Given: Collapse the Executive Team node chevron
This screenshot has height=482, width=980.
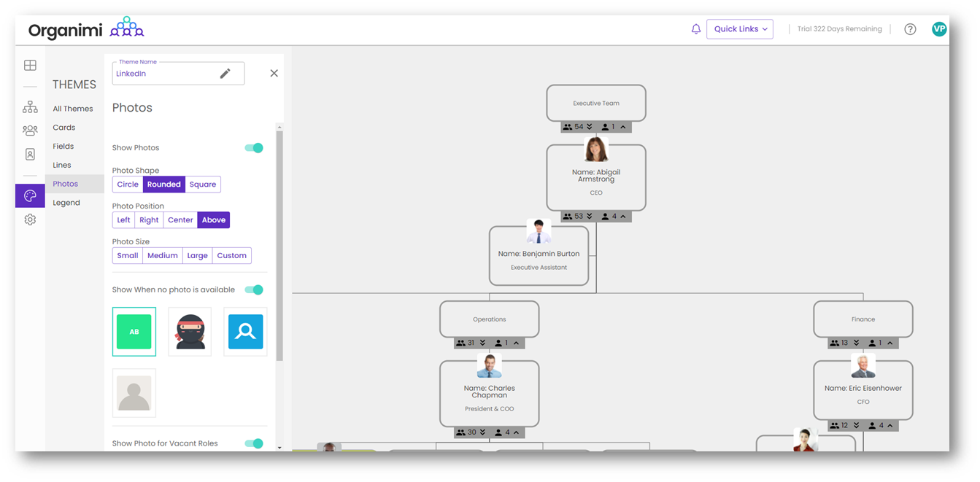Looking at the screenshot, I should point(621,127).
